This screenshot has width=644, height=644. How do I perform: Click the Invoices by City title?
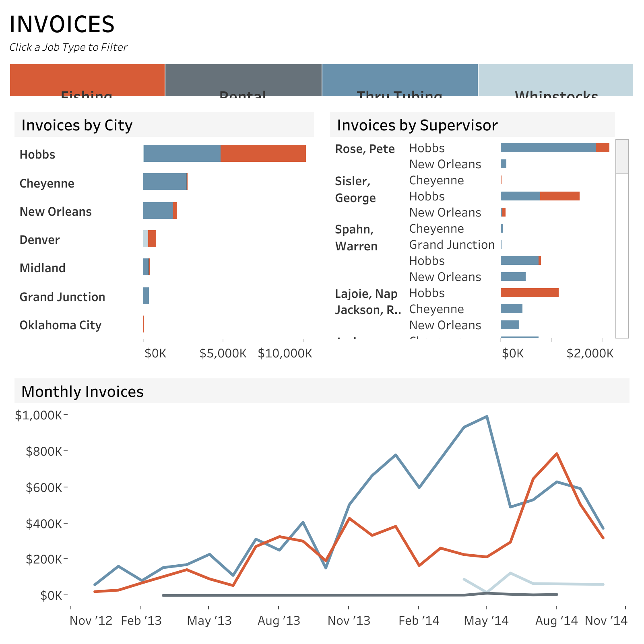point(77,125)
